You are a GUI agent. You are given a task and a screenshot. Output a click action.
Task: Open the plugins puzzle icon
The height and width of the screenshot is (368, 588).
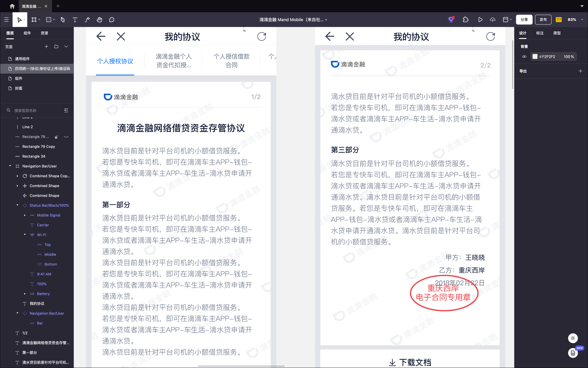pyautogui.click(x=466, y=20)
